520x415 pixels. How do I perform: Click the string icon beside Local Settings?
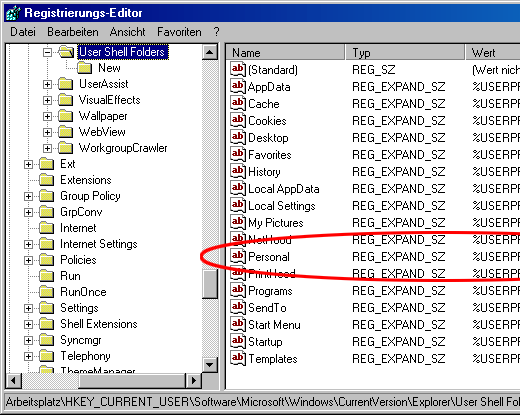pos(238,205)
